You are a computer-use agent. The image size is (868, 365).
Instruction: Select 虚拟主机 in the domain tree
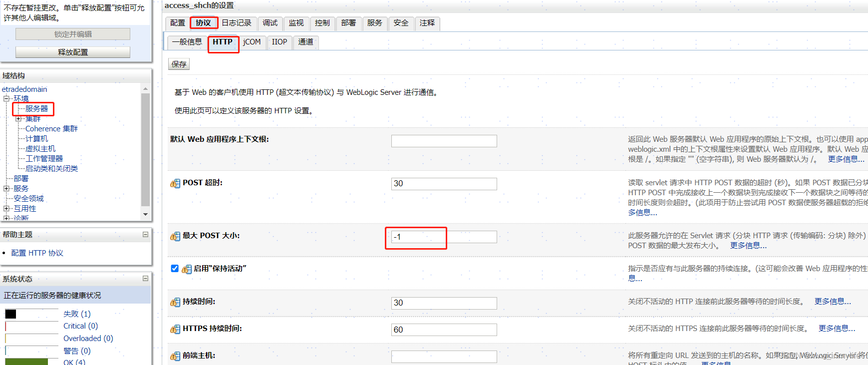(40, 148)
